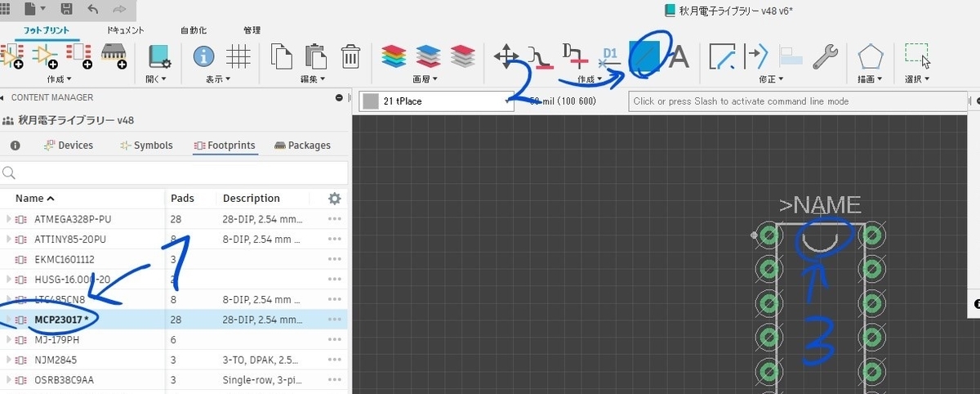Click the blue info circle in toolbar
Viewport: 980px width, 394px height.
203,56
